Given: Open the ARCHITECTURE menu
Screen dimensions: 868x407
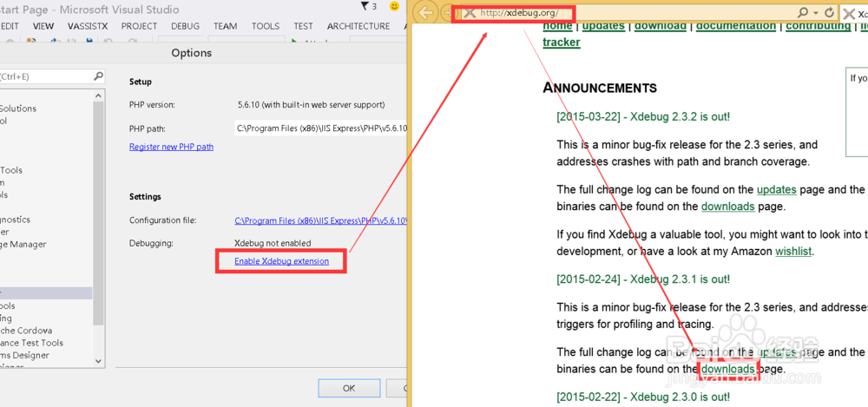Looking at the screenshot, I should [358, 26].
